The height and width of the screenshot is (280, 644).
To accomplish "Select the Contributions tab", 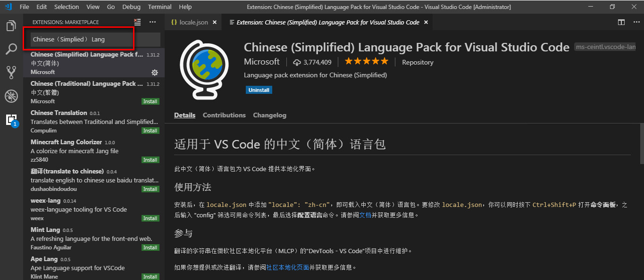I will tap(224, 115).
